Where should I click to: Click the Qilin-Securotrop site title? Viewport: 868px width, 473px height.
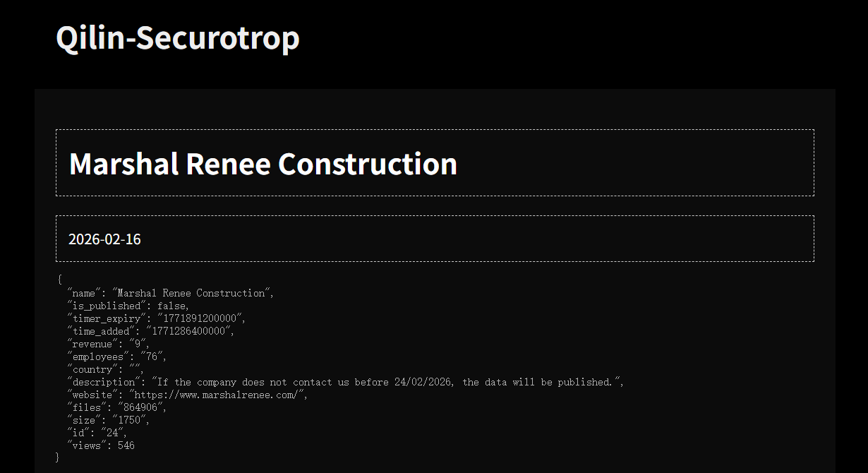pyautogui.click(x=178, y=37)
